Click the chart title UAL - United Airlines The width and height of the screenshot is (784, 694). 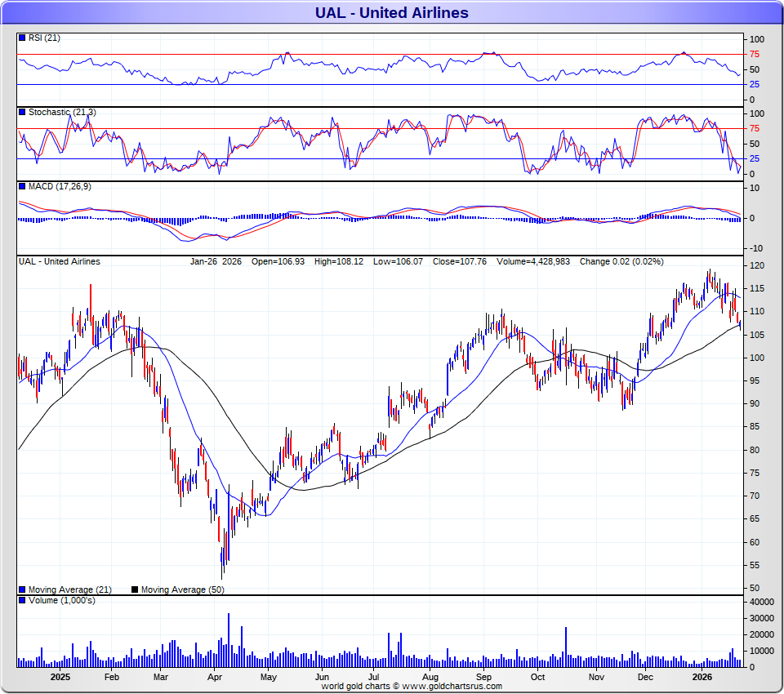[x=391, y=12]
